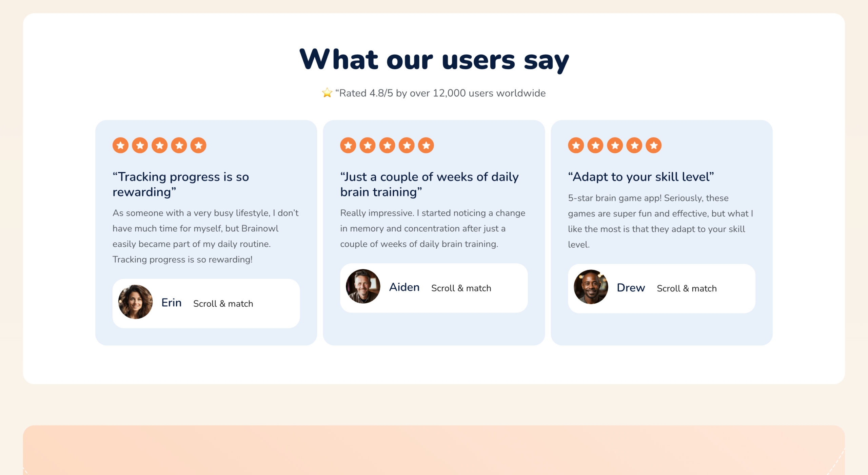
Task: Click the fourth star in Erin's review
Action: pyautogui.click(x=179, y=146)
